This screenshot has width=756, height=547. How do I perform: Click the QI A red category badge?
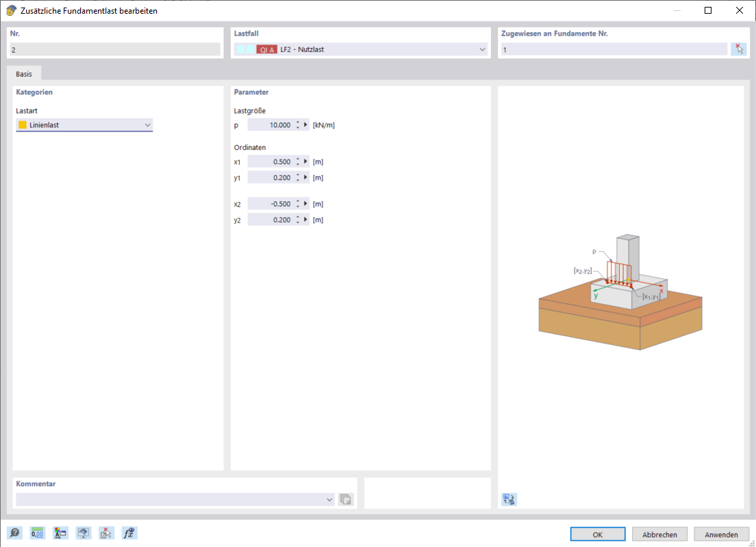click(266, 49)
